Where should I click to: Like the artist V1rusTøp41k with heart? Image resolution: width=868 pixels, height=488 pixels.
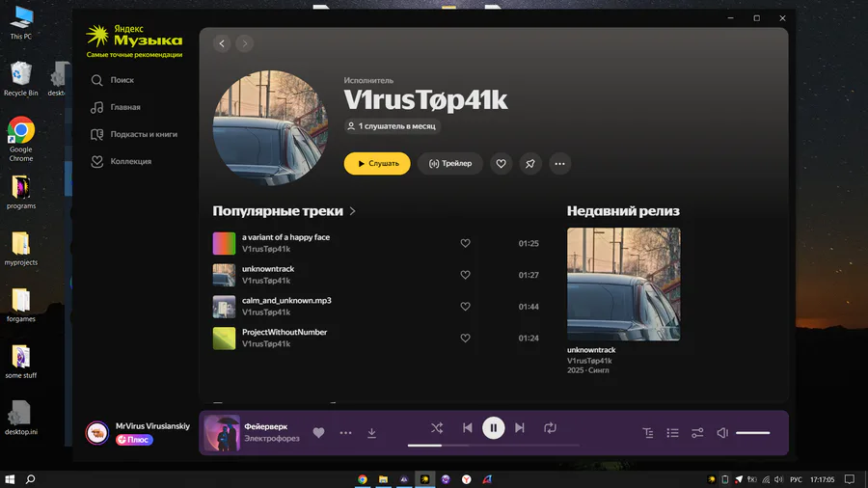tap(501, 164)
